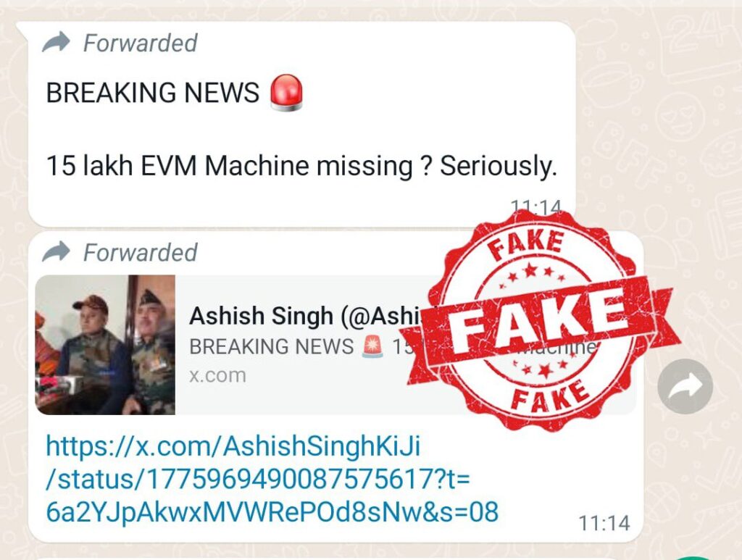Click the small siren emoji in link preview
Image resolution: width=742 pixels, height=560 pixels.
(373, 346)
